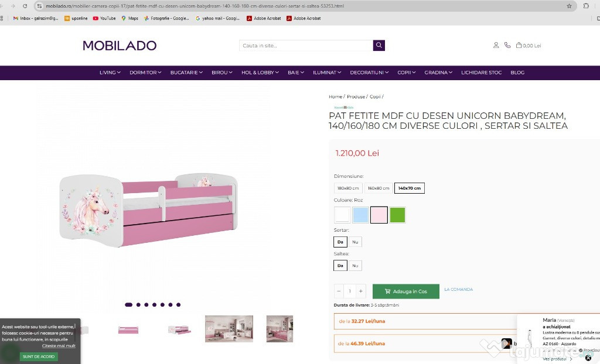Screen dimensions: 600x364
Task: Bookmark page with the star icon
Action: click(x=568, y=6)
